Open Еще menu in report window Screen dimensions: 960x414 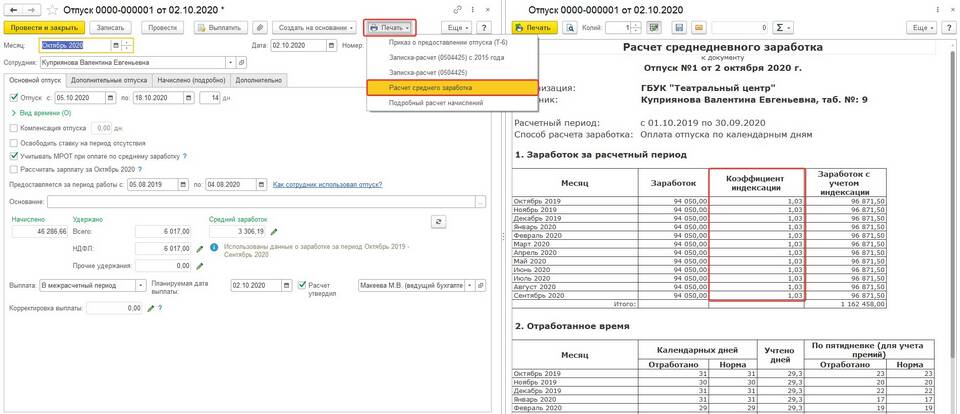[921, 28]
